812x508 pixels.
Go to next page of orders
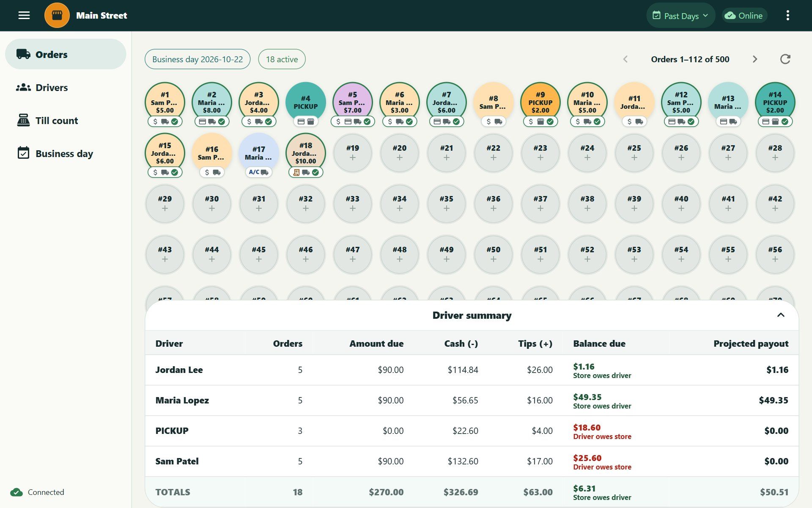tap(755, 59)
